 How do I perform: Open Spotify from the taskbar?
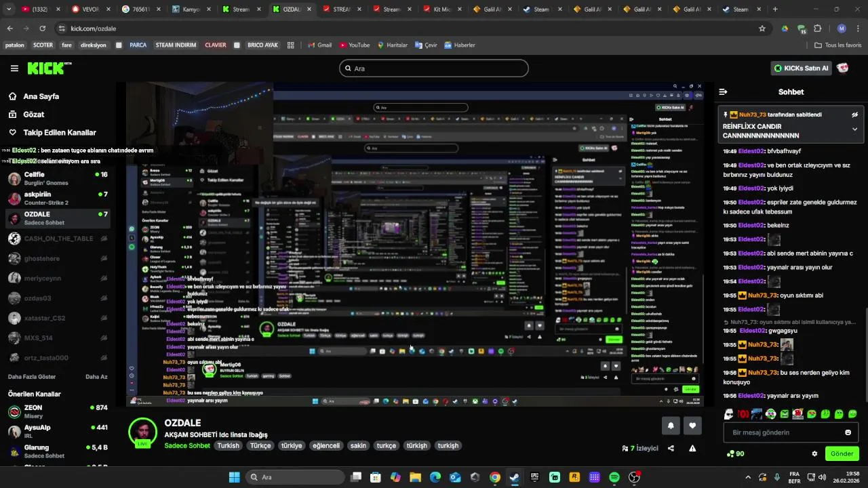pos(614,477)
